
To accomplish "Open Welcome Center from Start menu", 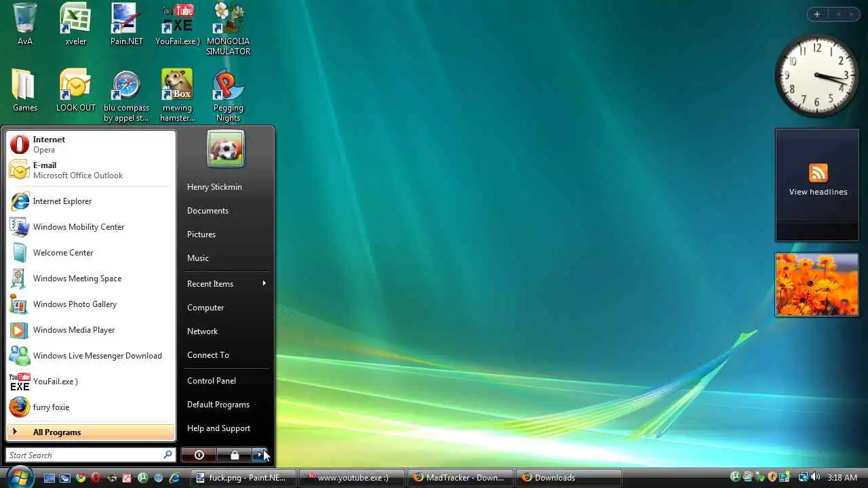I will (91, 253).
